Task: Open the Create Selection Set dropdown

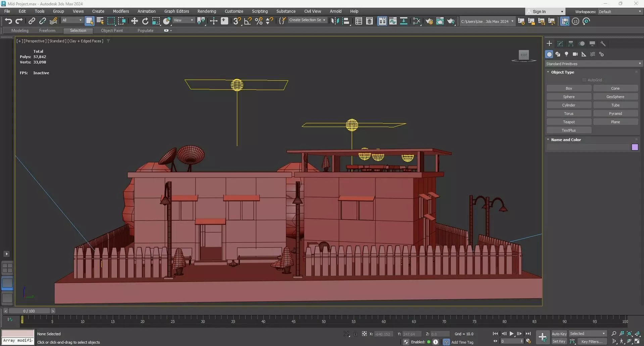Action: point(307,20)
